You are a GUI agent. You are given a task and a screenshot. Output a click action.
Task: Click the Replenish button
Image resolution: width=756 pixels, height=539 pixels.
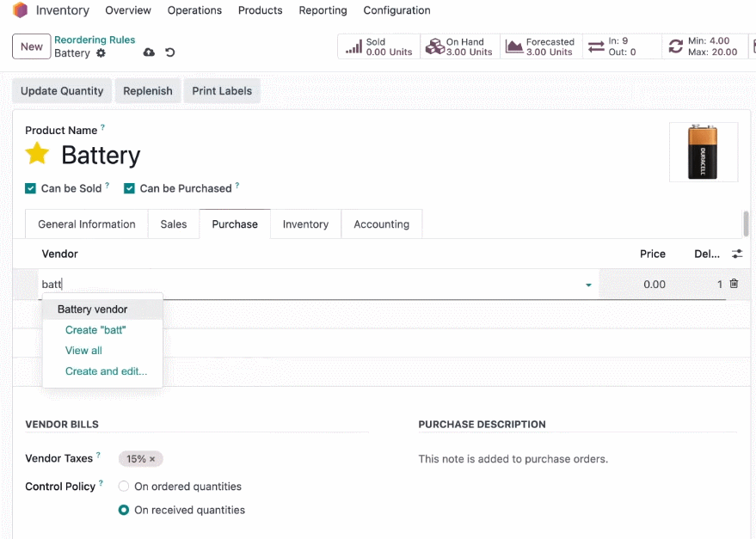[148, 91]
